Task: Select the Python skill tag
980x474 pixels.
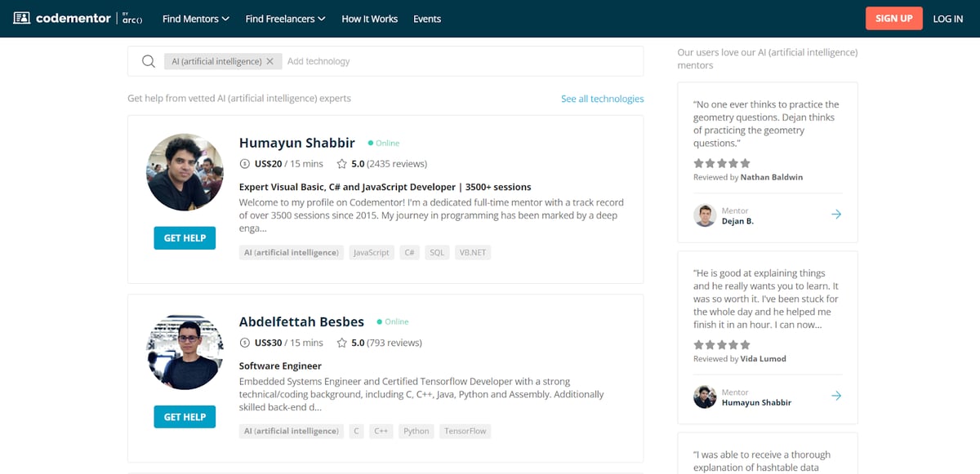Action: pyautogui.click(x=416, y=431)
